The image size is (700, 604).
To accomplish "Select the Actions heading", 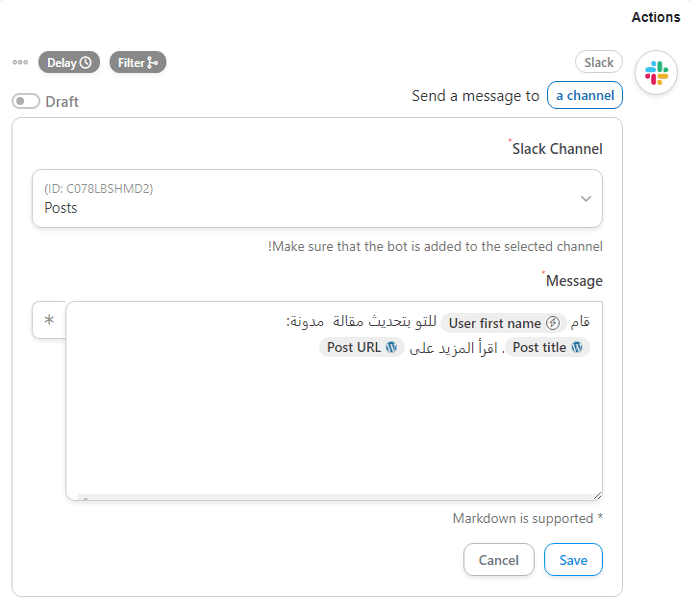I will click(656, 17).
